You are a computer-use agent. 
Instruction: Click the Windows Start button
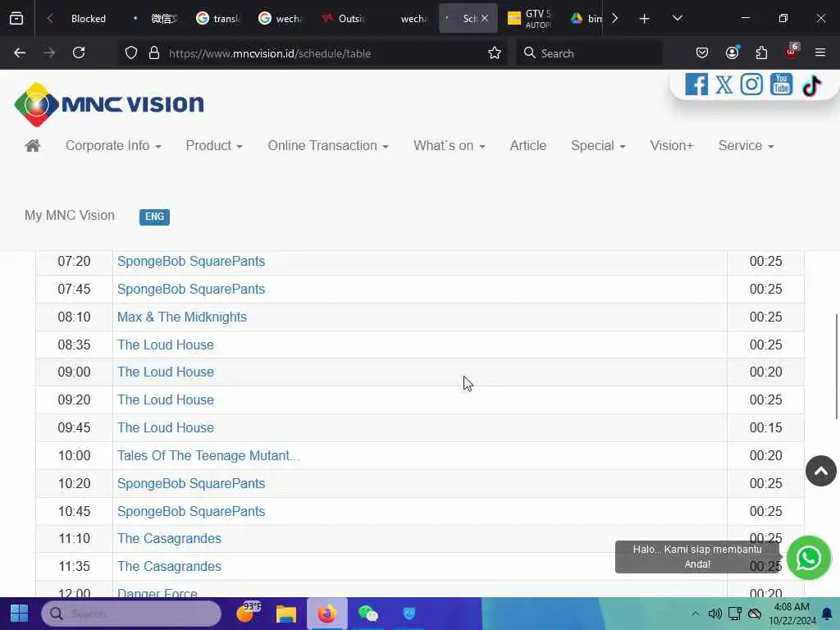(20, 614)
